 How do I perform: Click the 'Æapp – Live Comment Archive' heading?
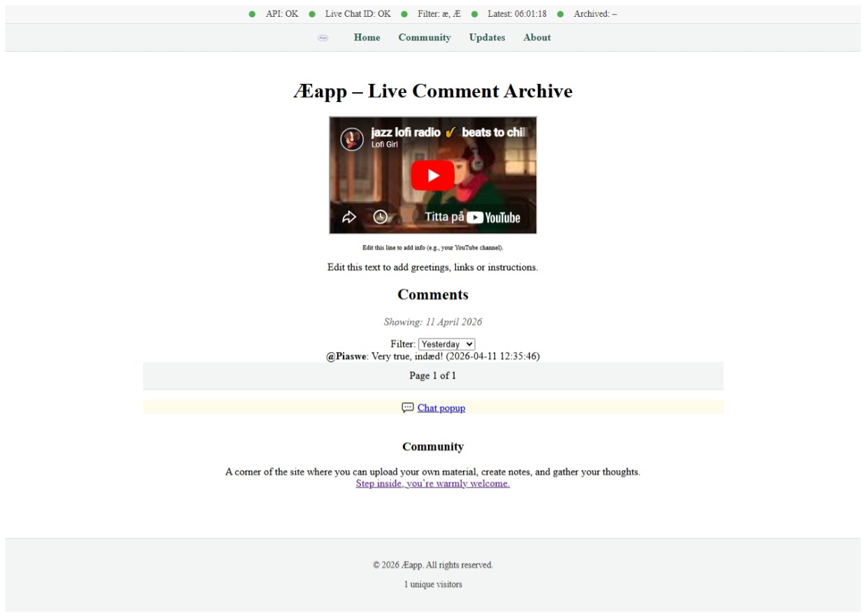click(x=433, y=91)
